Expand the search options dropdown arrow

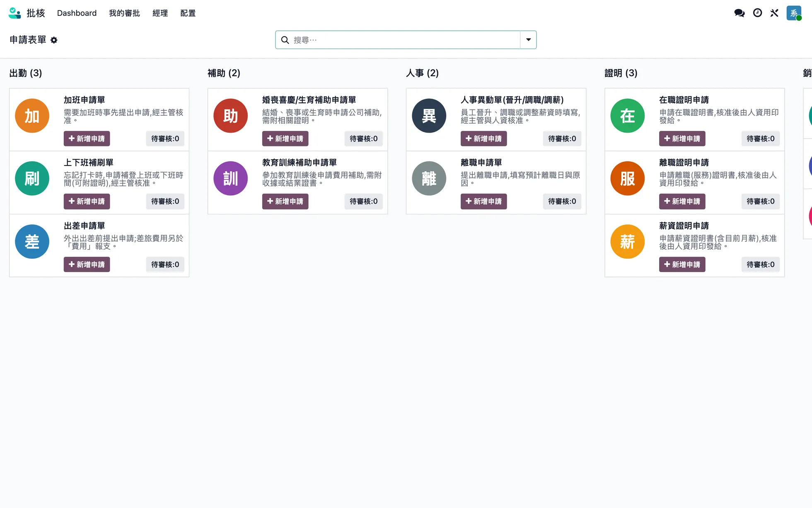pos(529,40)
